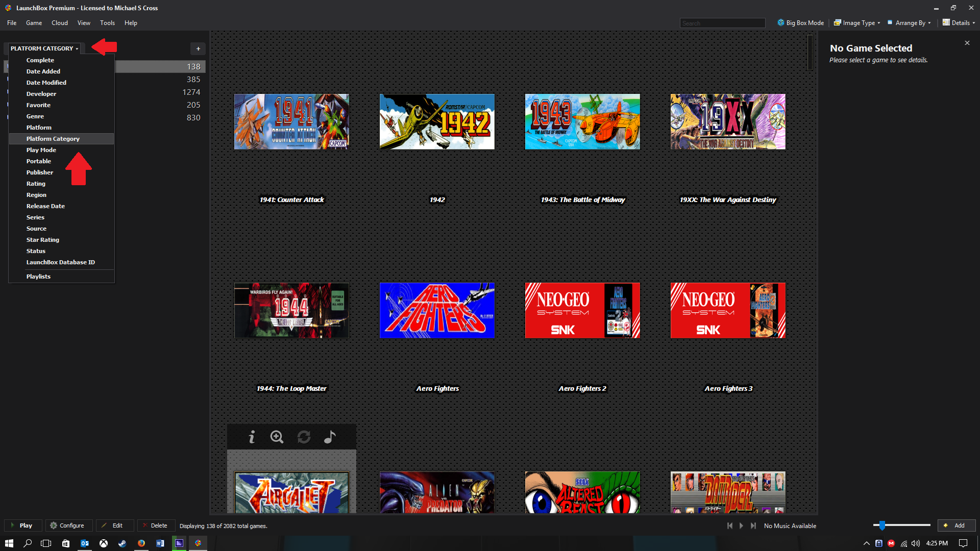Click the Add button
The image size is (980, 551).
(x=956, y=525)
